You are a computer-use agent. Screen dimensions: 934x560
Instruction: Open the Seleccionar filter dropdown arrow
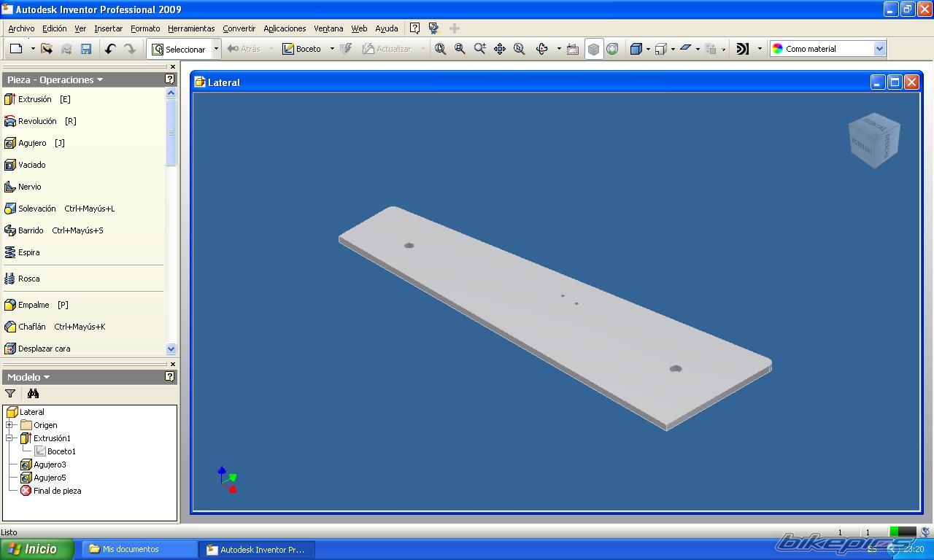coord(216,49)
